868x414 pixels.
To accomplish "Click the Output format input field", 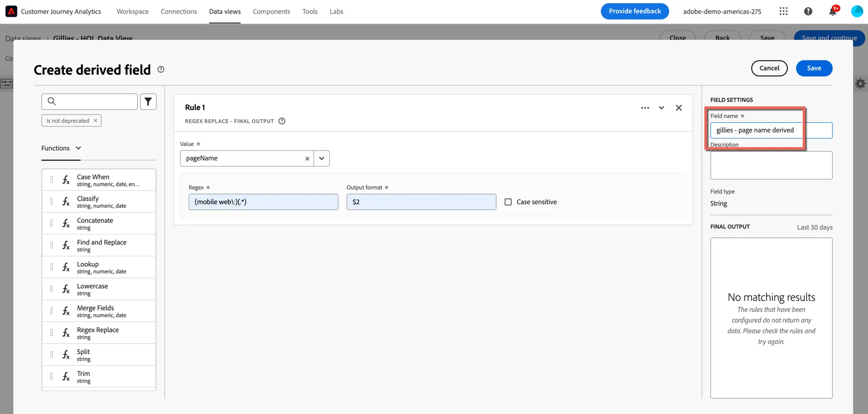I will [x=422, y=202].
